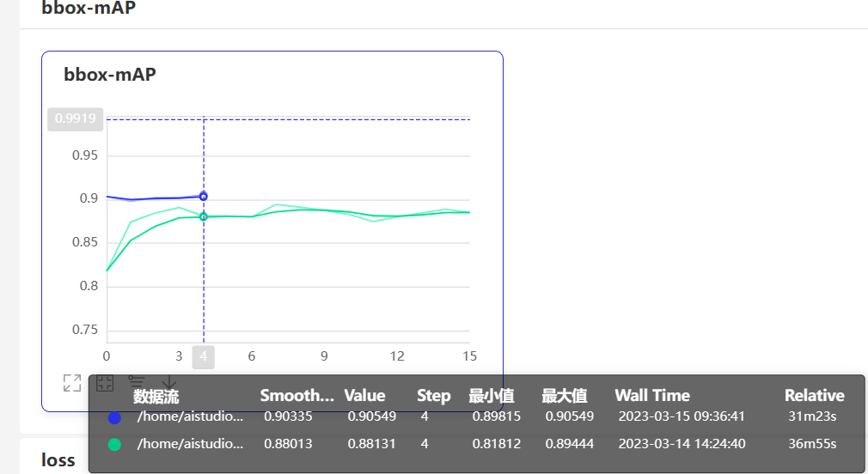
Task: Click the Value column header
Action: coord(364,396)
